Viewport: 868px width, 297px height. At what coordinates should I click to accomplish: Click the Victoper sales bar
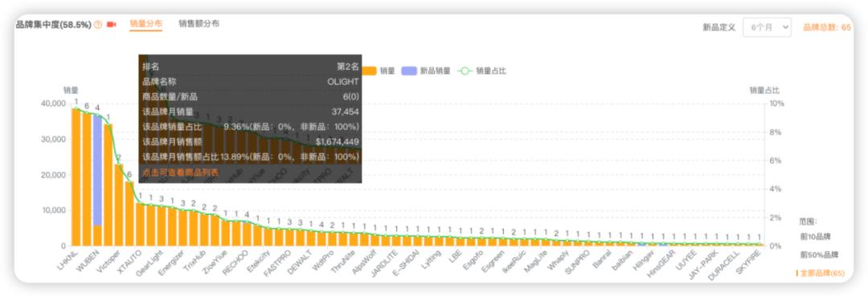pos(108,185)
